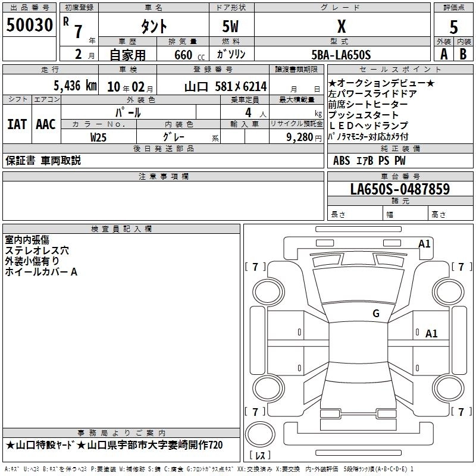
Task: Click the G mark on the windshield diagram
Action: tap(375, 314)
